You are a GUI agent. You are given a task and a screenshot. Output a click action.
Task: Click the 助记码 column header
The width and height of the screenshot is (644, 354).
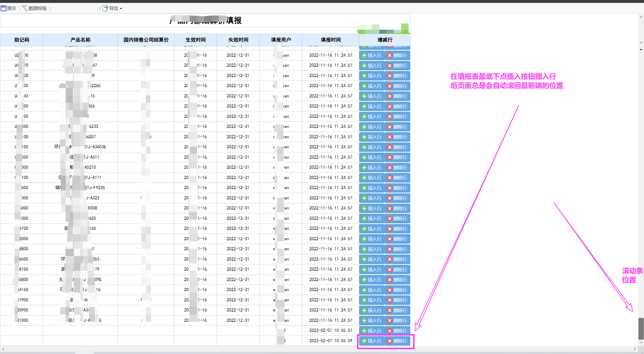(22, 40)
